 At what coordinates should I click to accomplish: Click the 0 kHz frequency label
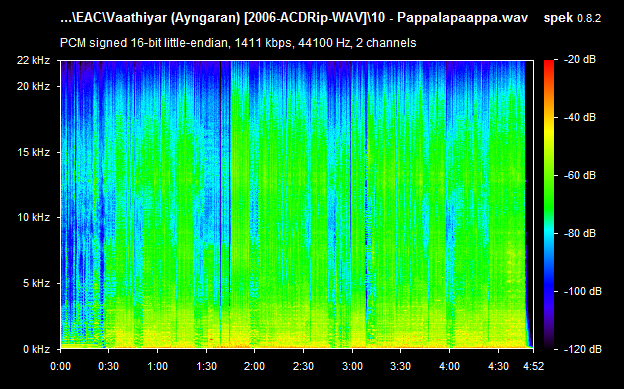coord(36,349)
